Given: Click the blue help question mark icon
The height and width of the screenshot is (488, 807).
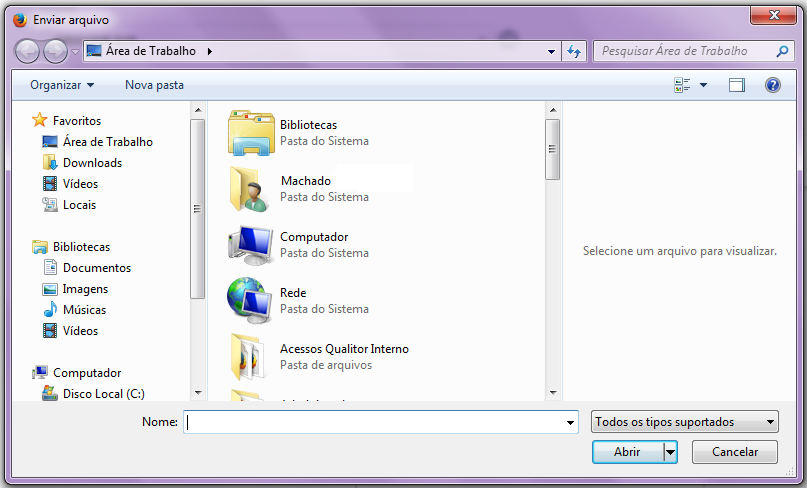Looking at the screenshot, I should coord(773,85).
